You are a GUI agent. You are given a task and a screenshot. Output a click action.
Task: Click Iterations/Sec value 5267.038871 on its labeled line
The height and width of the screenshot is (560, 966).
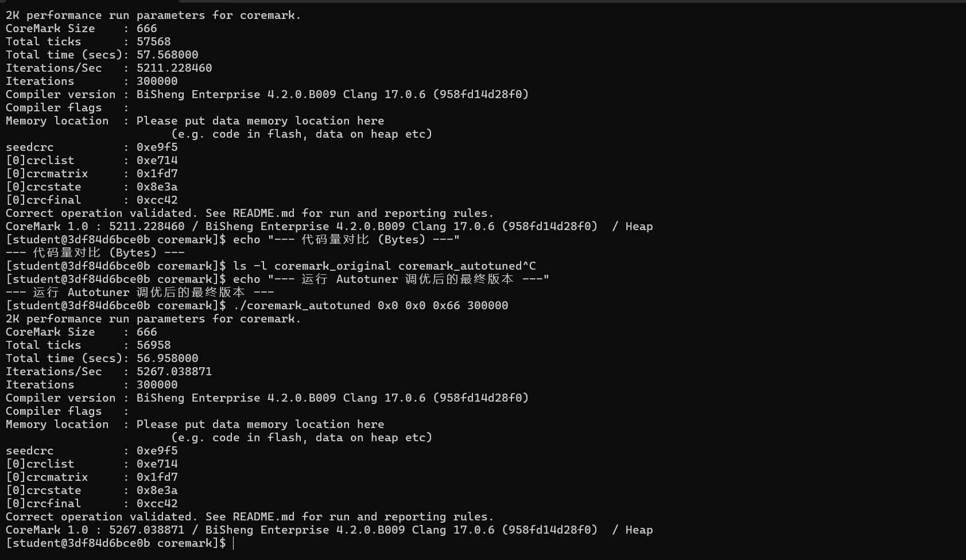tap(174, 372)
